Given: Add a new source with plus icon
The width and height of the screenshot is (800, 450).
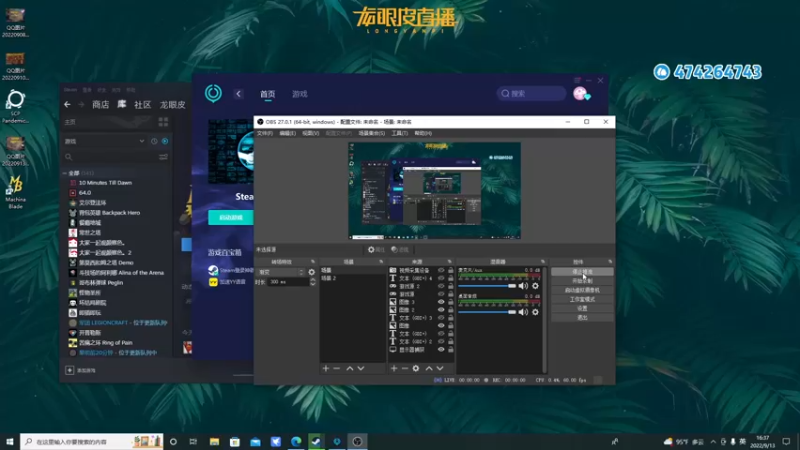Looking at the screenshot, I should click(x=393, y=368).
